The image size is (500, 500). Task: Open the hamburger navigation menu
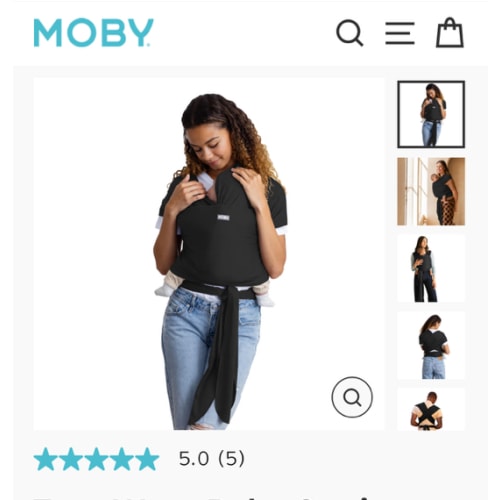[x=400, y=33]
